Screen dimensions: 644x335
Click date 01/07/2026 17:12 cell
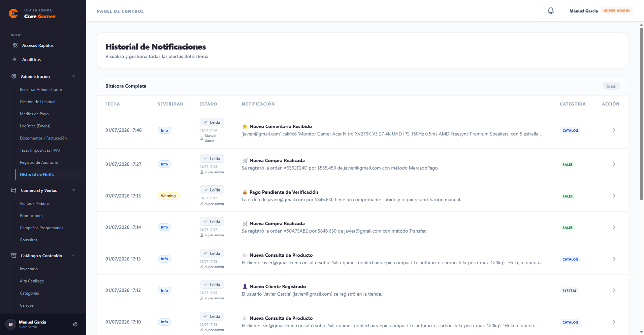click(123, 290)
